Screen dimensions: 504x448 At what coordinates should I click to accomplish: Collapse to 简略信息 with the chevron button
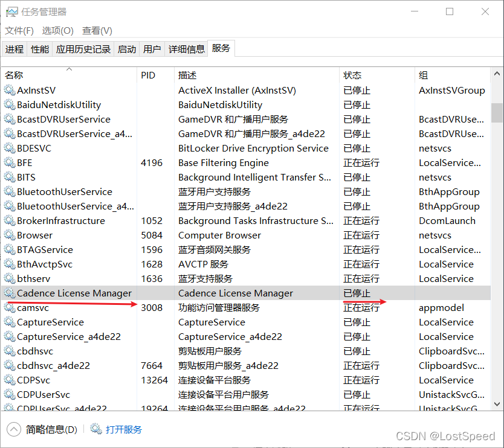(x=14, y=429)
